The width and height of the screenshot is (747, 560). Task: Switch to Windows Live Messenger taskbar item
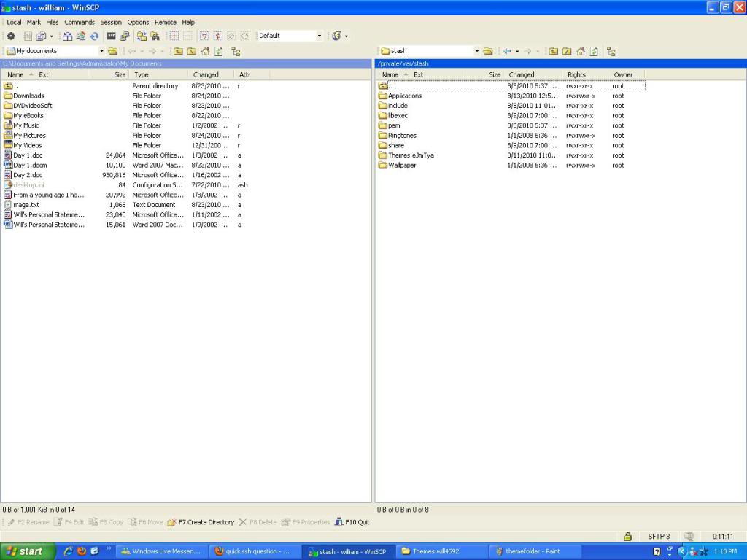pyautogui.click(x=162, y=551)
